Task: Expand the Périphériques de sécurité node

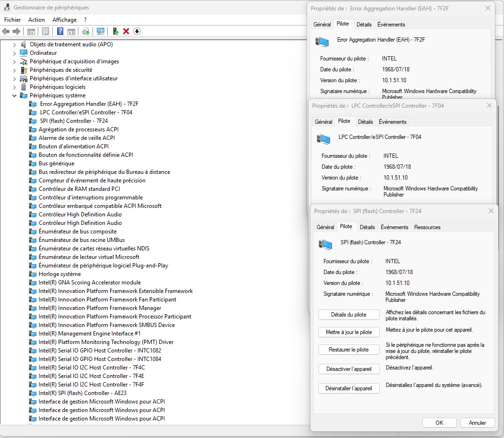Action: (x=14, y=70)
